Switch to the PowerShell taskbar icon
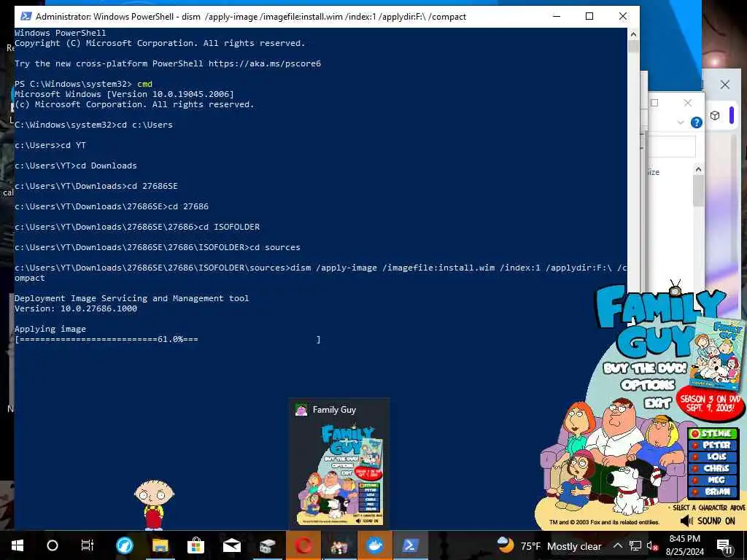 (x=410, y=545)
